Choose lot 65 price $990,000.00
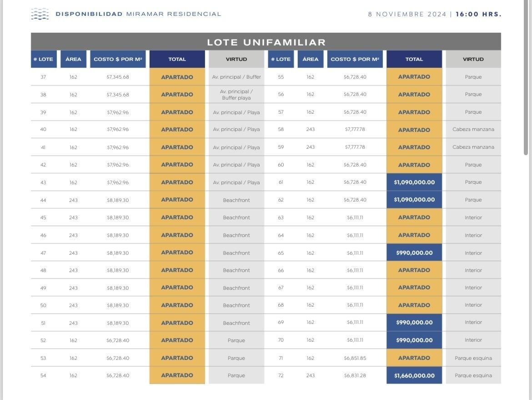 (x=414, y=253)
